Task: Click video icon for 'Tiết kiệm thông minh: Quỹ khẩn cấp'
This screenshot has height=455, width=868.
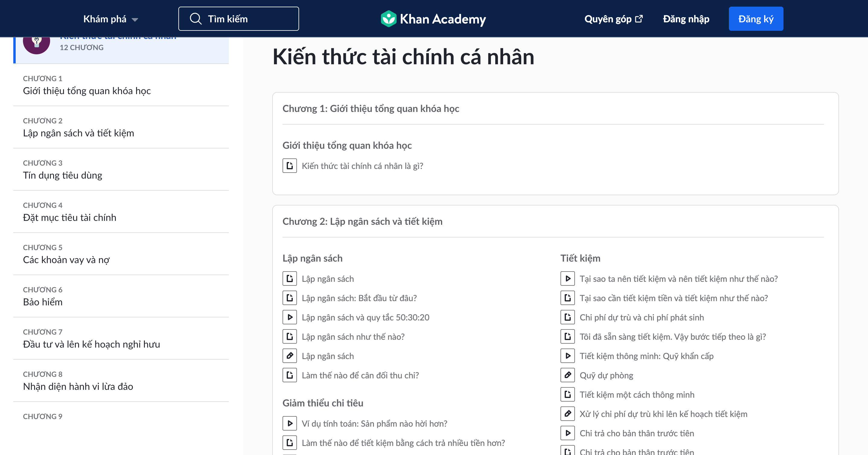Action: [x=567, y=356]
